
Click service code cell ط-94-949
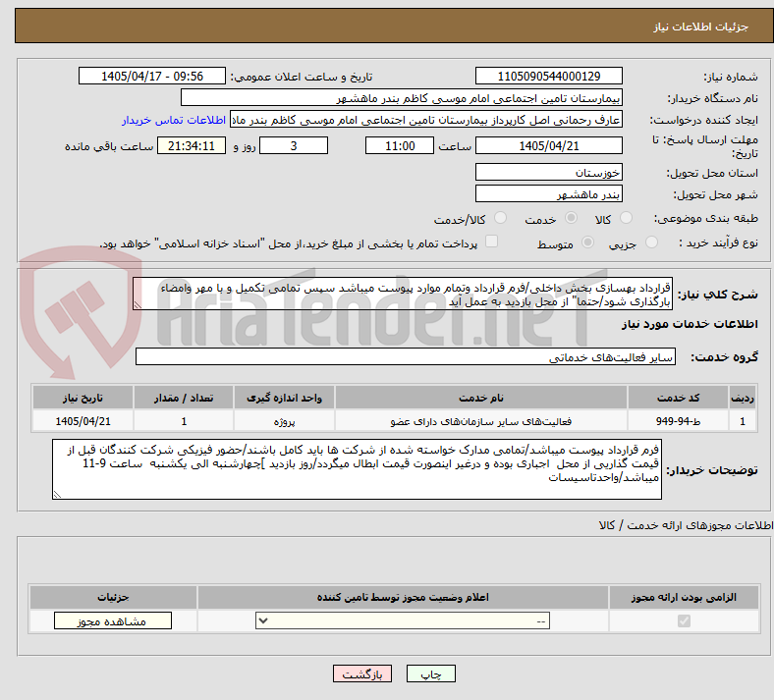(679, 421)
